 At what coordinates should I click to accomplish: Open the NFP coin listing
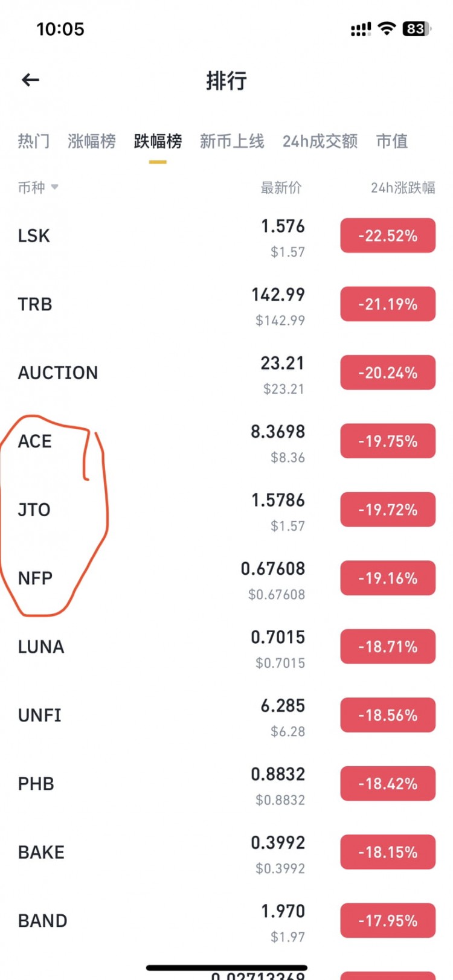pyautogui.click(x=36, y=578)
